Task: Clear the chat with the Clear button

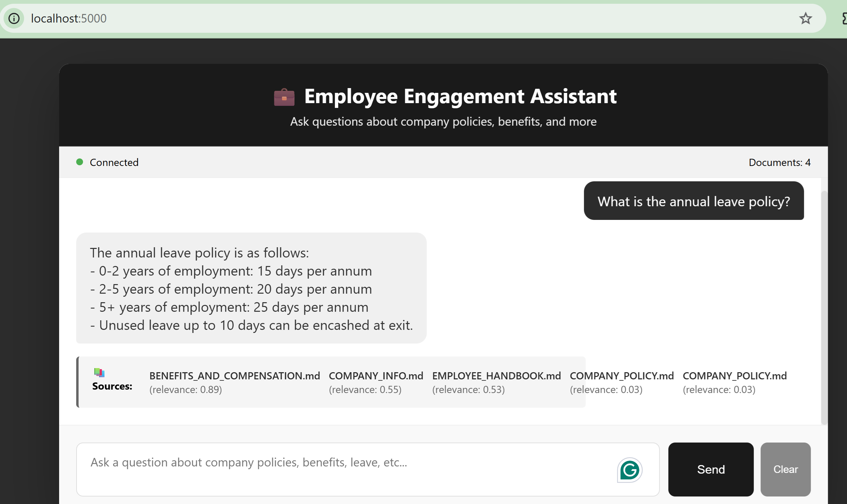Action: (785, 470)
